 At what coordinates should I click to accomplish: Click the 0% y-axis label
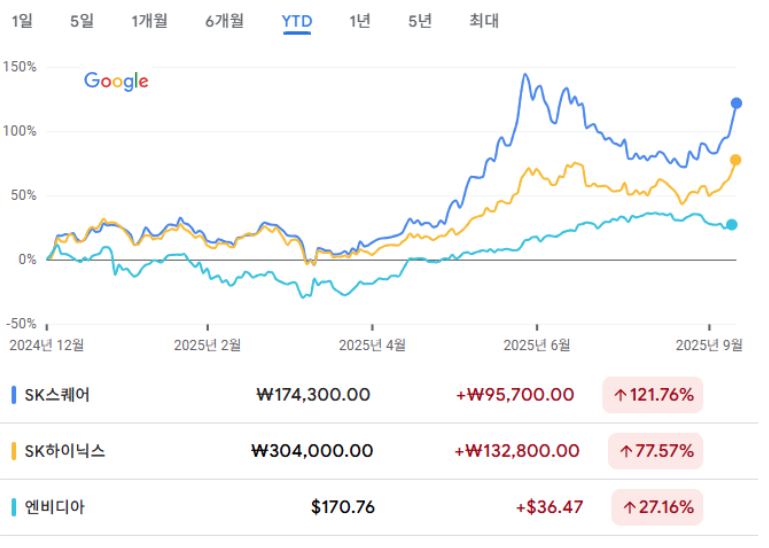(x=28, y=262)
